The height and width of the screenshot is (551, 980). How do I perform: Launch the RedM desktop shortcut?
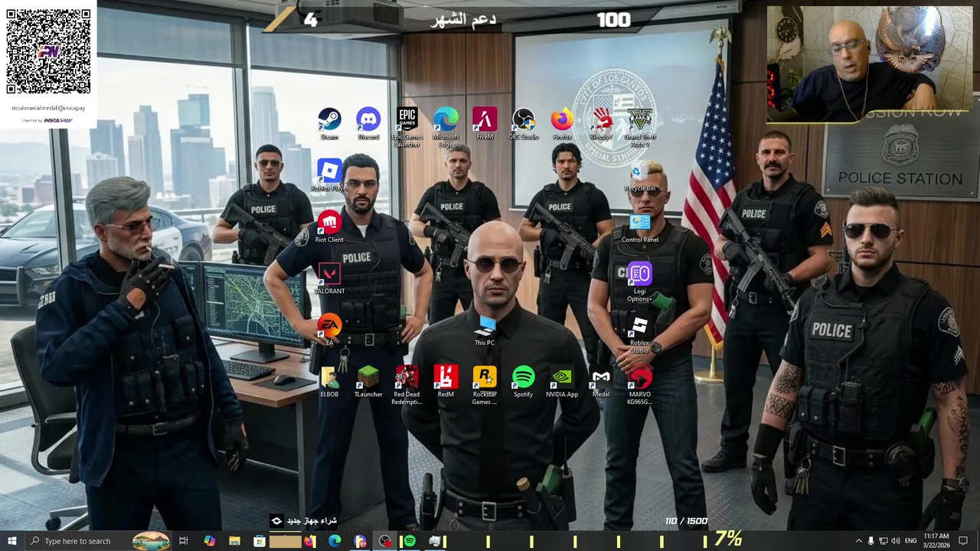(x=446, y=380)
